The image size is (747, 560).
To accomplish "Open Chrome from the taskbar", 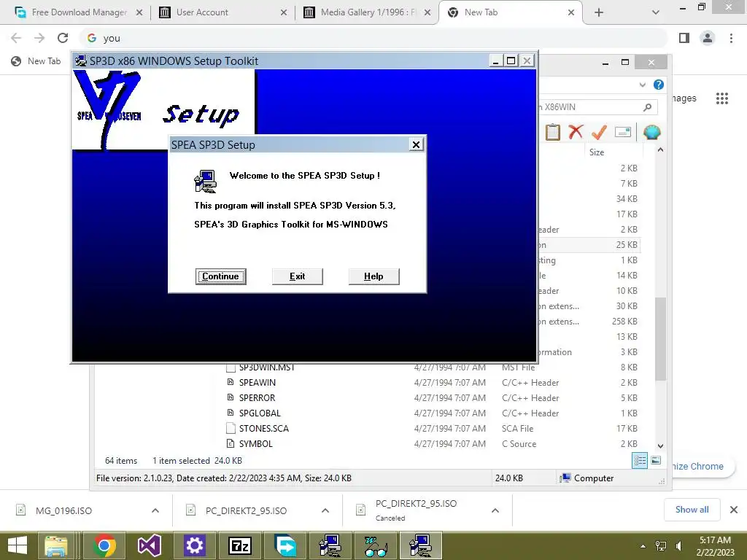I will click(104, 545).
